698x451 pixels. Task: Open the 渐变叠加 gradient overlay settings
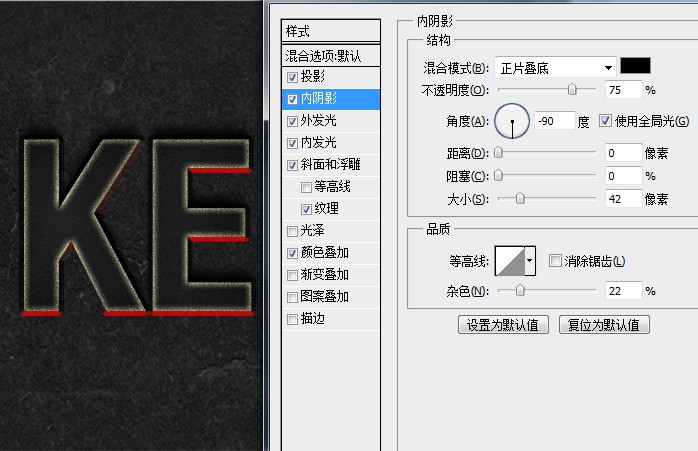tap(325, 275)
